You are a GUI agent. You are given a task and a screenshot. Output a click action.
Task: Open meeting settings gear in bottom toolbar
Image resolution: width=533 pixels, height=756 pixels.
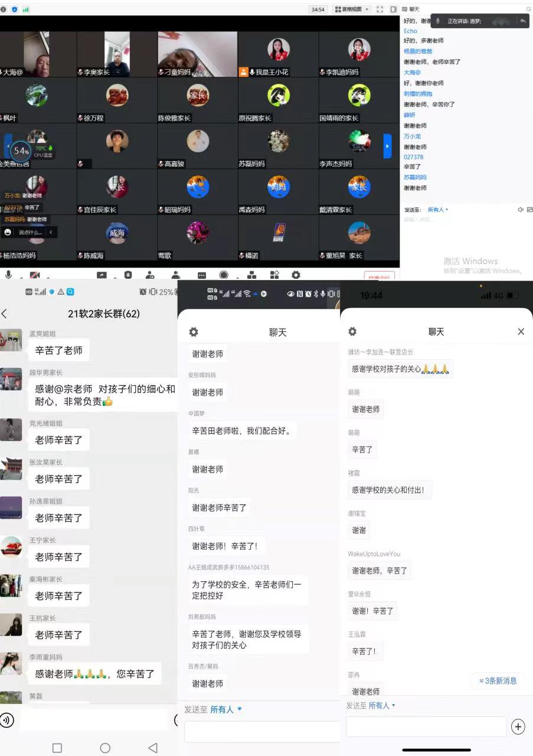(296, 275)
